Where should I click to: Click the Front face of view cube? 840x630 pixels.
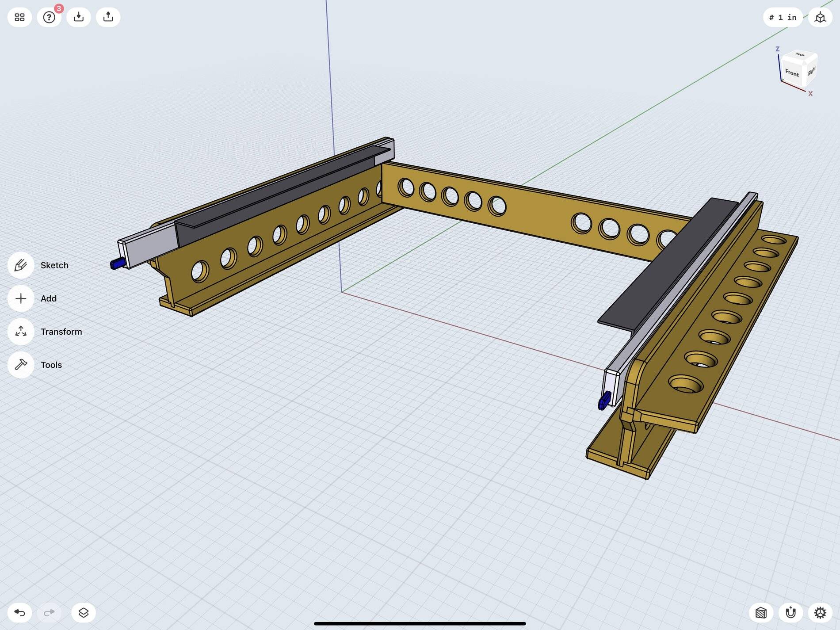pos(792,73)
